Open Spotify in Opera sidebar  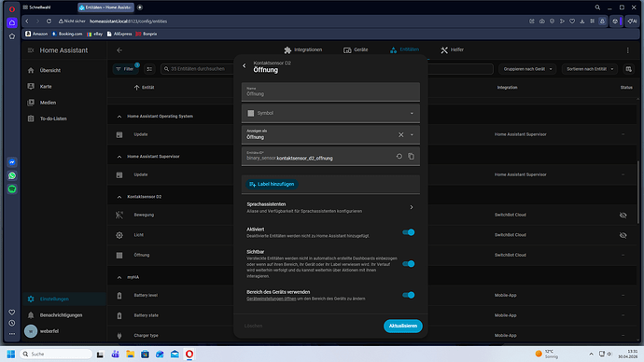pos(12,189)
